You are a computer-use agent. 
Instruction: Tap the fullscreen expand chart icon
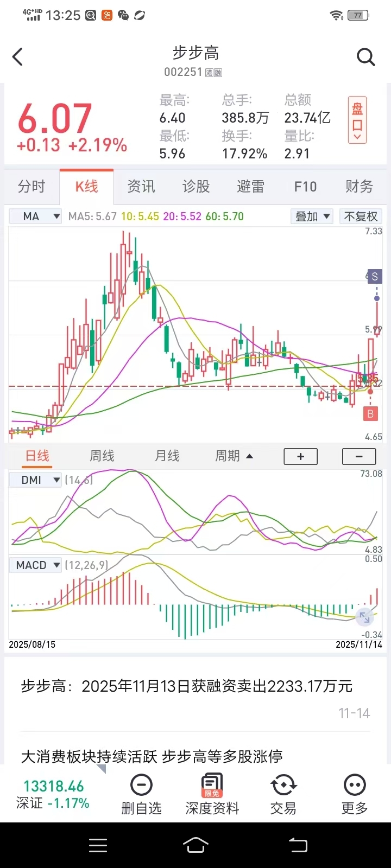[x=364, y=617]
